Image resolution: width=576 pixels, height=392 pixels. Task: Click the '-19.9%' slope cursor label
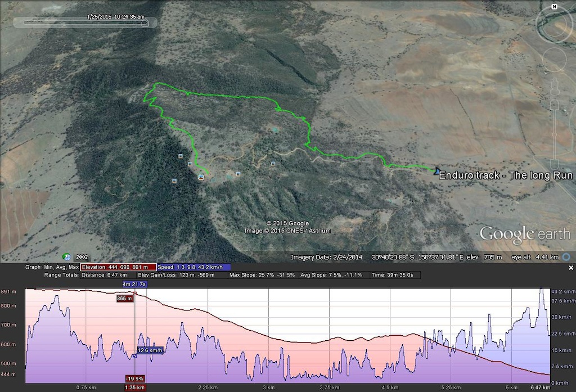click(x=135, y=379)
